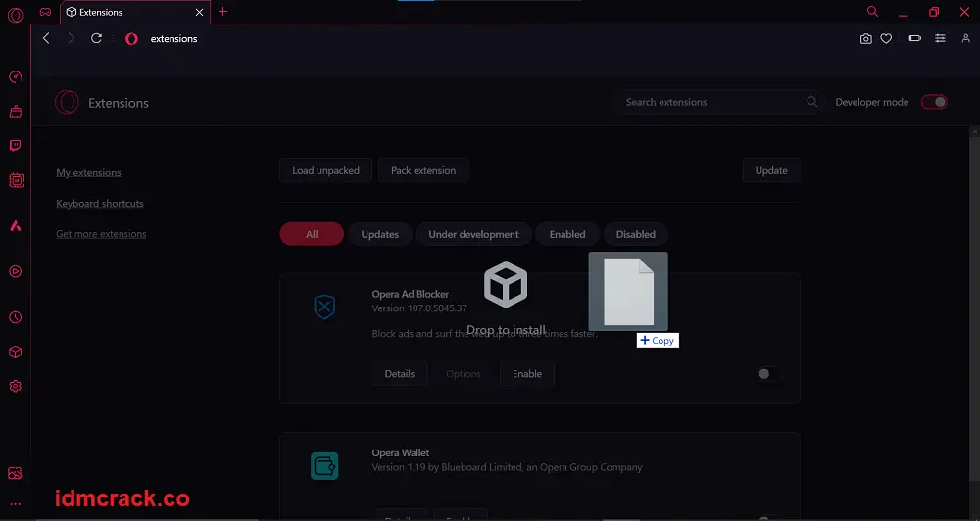Screen dimensions: 980x521
Task: Open the profile account icon
Action: 965,38
